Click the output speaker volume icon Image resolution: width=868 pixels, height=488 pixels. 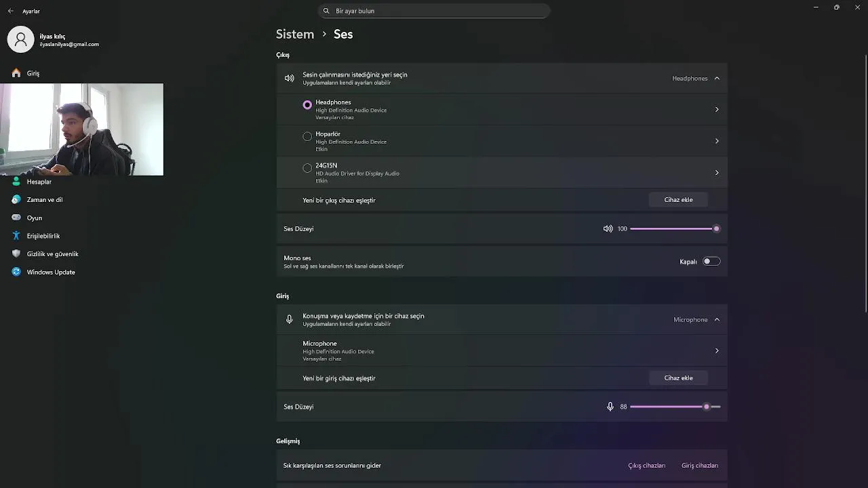[x=608, y=229]
